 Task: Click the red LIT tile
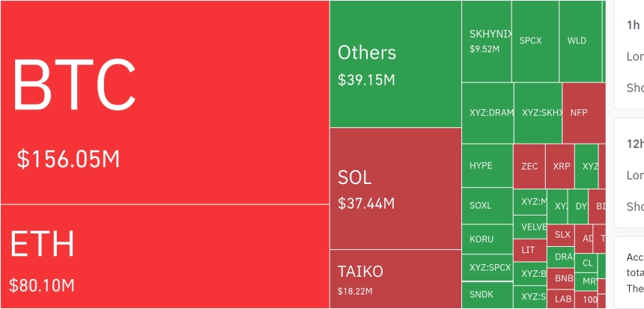530,251
